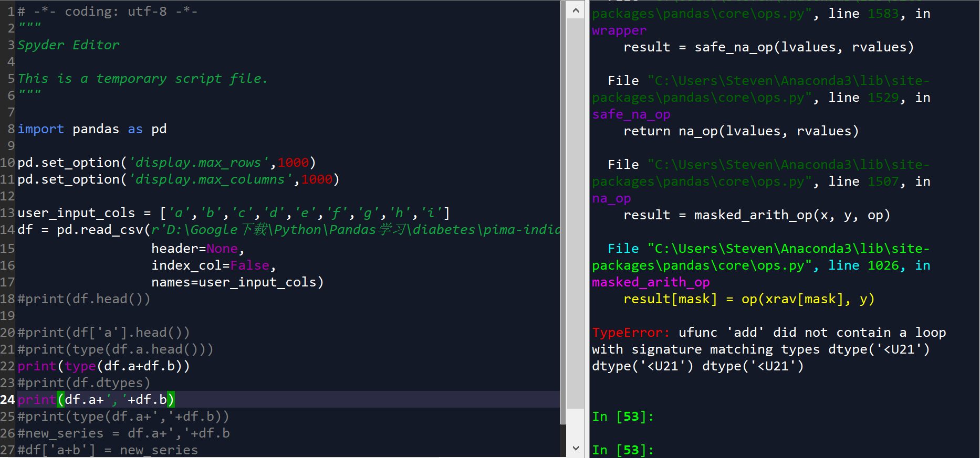
Task: Click 'safe_na_op' function name in traceback
Action: point(631,114)
